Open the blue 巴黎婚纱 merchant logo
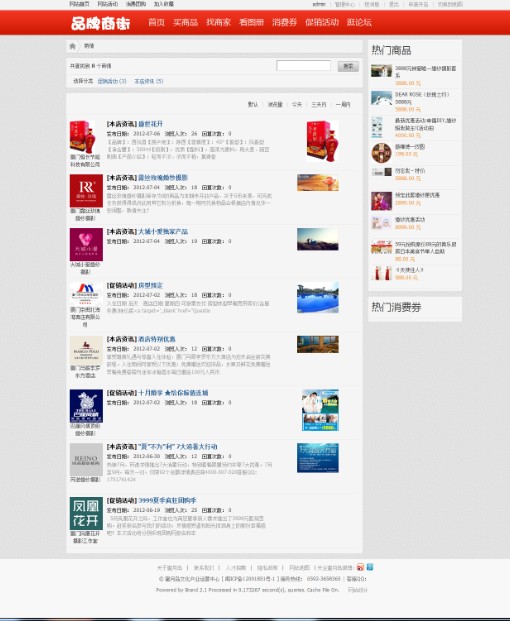The image size is (510, 621). pyautogui.click(x=86, y=406)
